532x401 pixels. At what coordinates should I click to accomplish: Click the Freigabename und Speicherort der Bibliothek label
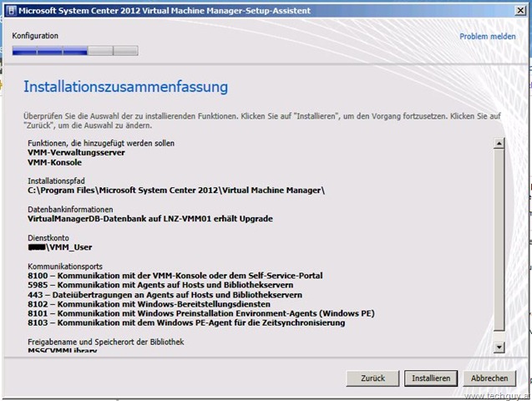(x=106, y=342)
